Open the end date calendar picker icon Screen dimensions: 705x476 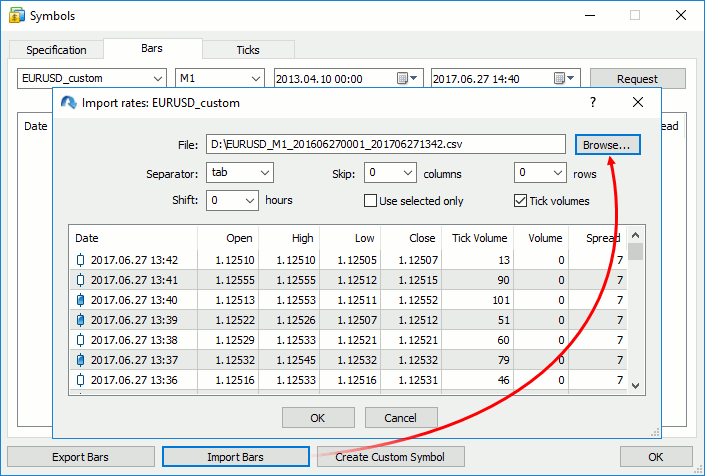560,78
